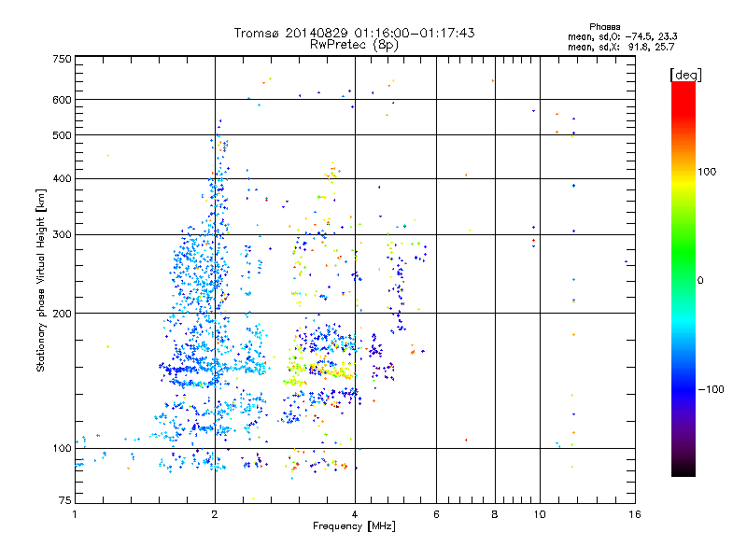Click the 'Stationary phase Virtual Height [km]' axis label
This screenshot has width=747, height=560.
tap(40, 280)
